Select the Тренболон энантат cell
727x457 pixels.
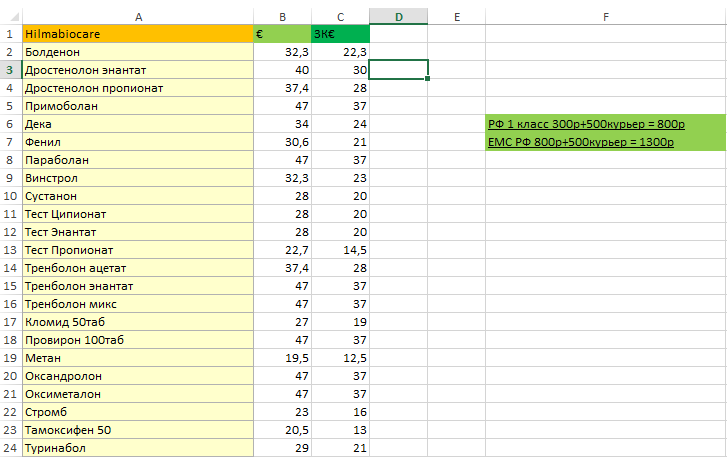pos(138,286)
